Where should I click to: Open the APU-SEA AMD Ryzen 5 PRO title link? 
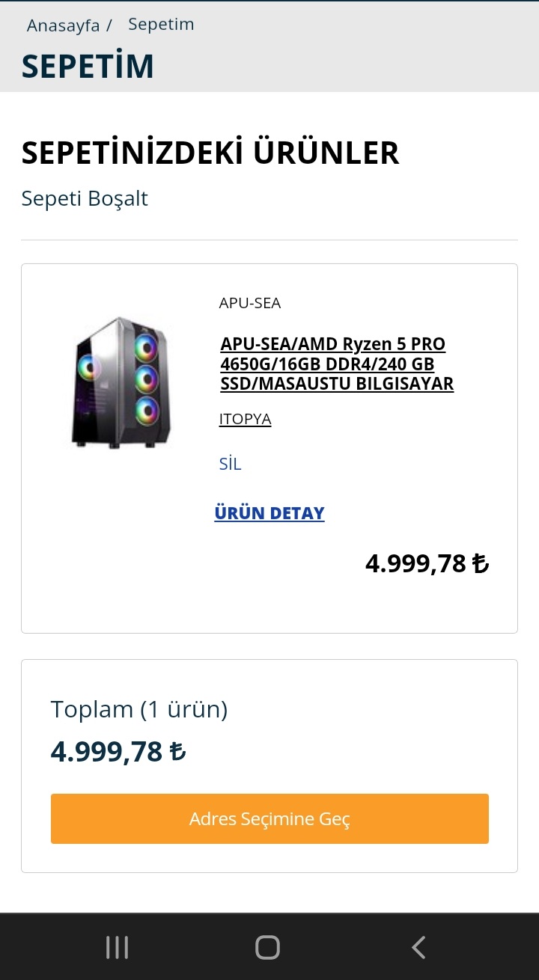[337, 364]
